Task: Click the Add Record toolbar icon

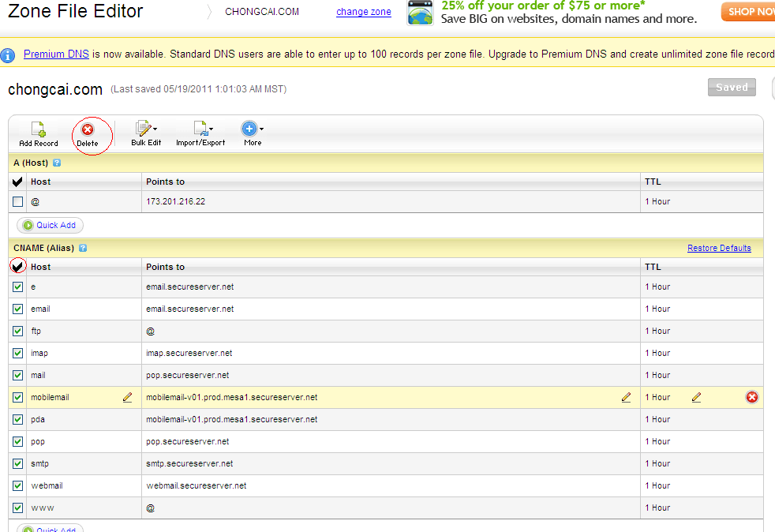Action: (38, 133)
